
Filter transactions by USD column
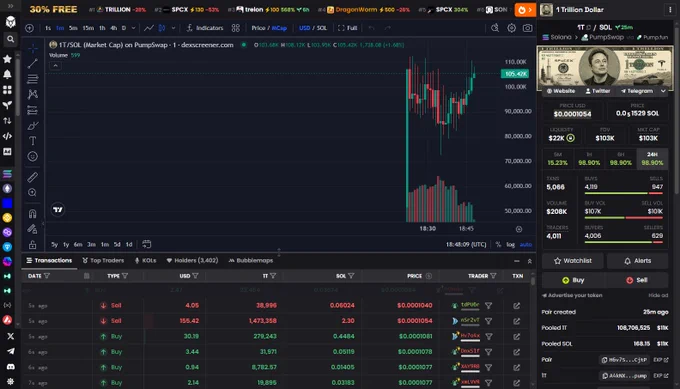pos(195,276)
